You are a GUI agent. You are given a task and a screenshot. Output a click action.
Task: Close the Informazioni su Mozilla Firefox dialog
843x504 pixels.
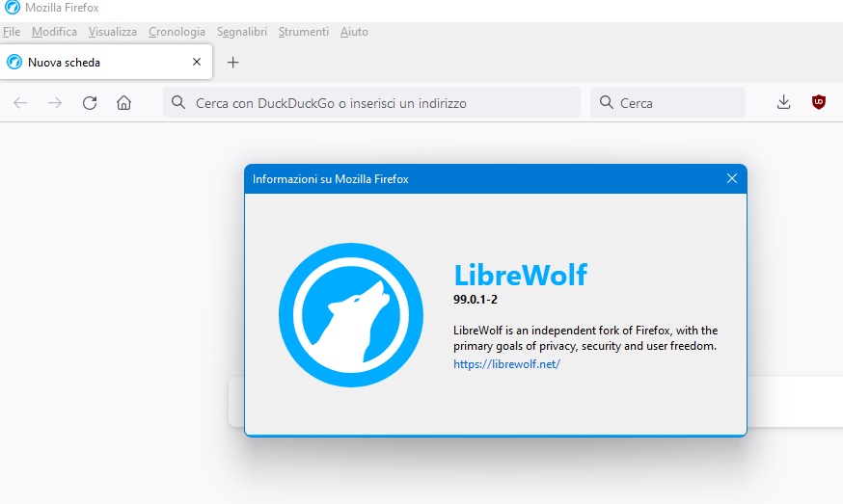tap(732, 178)
